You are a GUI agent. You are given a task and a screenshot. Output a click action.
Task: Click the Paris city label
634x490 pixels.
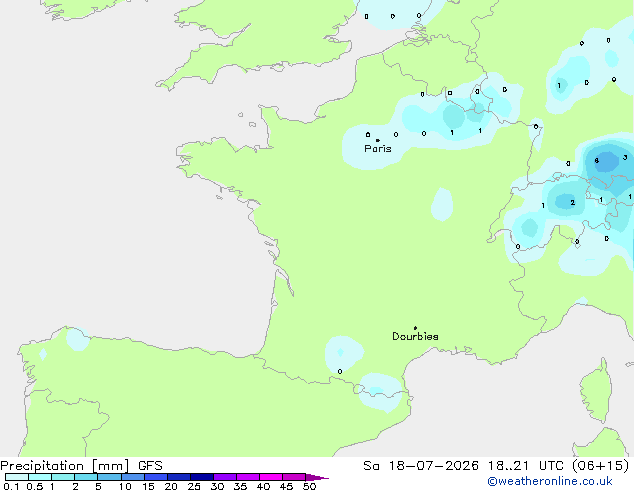point(378,149)
